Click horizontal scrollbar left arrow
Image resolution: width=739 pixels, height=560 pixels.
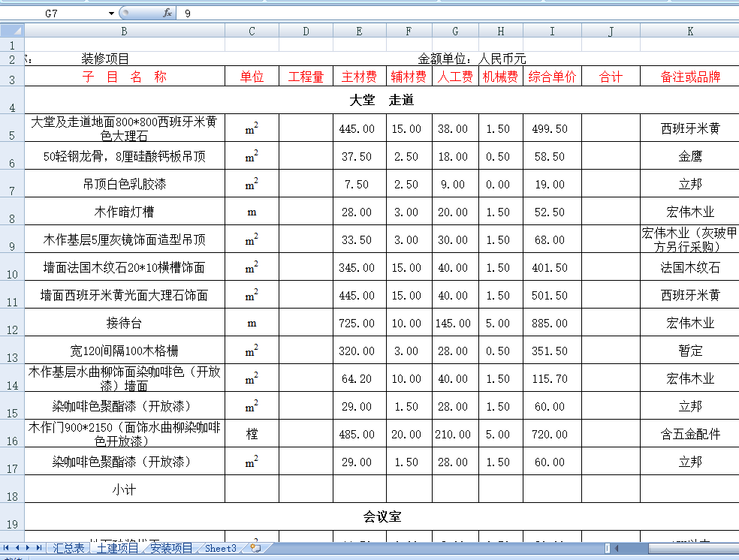[x=617, y=548]
